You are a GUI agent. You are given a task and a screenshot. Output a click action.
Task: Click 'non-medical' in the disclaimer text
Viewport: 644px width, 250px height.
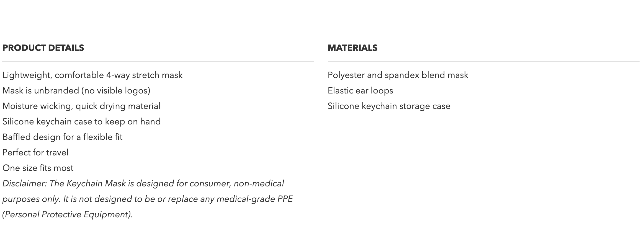[259, 184]
